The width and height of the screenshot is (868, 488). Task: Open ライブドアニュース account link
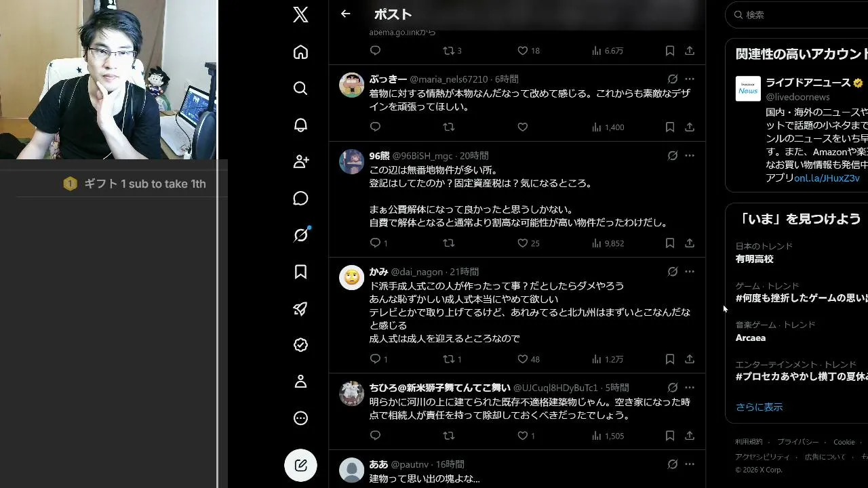pyautogui.click(x=808, y=82)
